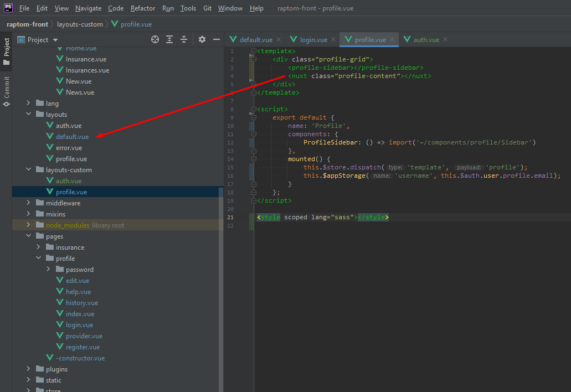Fold the script block at line 8

[x=254, y=109]
